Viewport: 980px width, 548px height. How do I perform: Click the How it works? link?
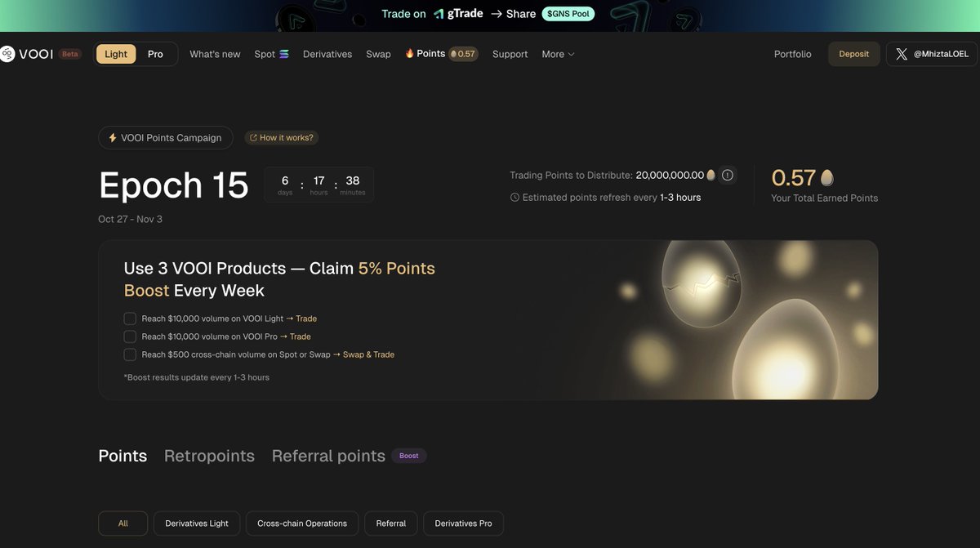pyautogui.click(x=281, y=138)
